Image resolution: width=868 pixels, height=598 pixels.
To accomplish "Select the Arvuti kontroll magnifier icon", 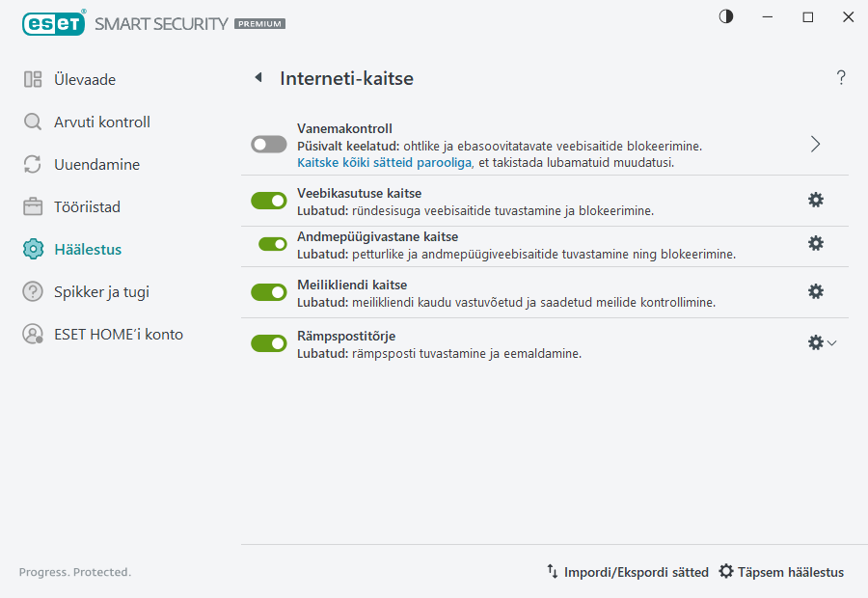I will (x=33, y=122).
